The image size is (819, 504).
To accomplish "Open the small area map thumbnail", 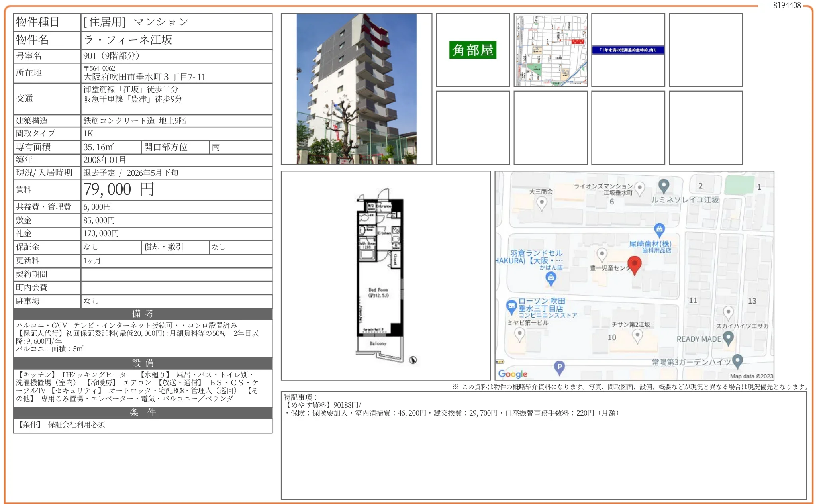I will tap(551, 50).
